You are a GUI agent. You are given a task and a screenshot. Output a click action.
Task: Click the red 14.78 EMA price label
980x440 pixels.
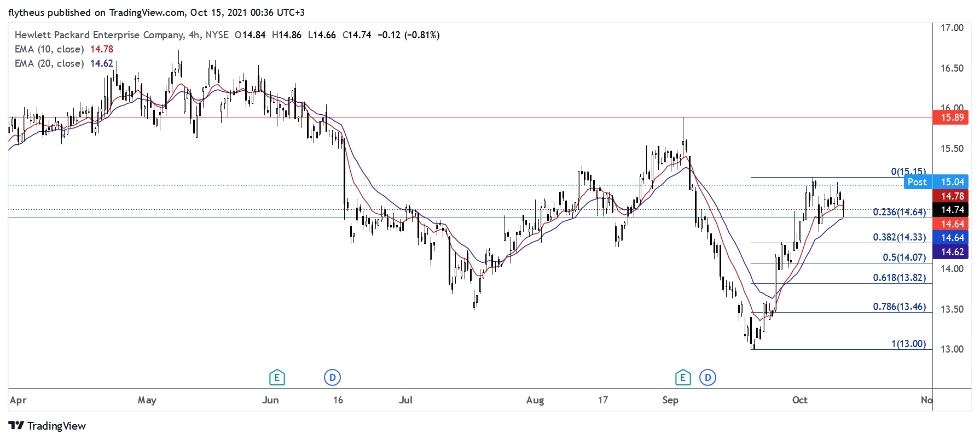pos(950,196)
